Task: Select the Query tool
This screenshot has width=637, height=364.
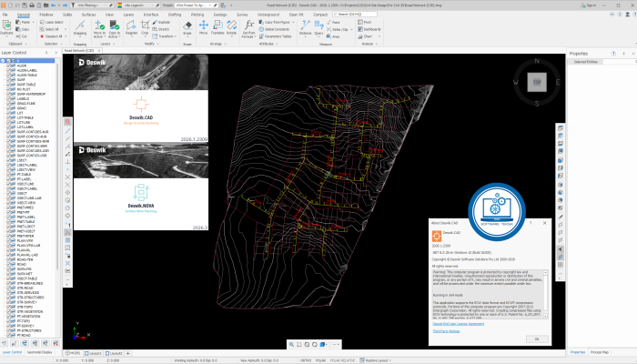Action: click(x=318, y=28)
